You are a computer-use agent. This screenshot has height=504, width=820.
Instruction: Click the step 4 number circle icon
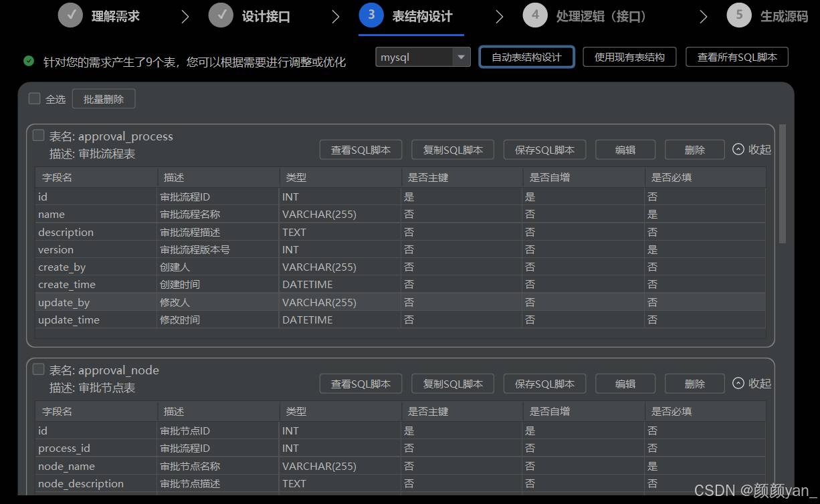click(x=535, y=15)
